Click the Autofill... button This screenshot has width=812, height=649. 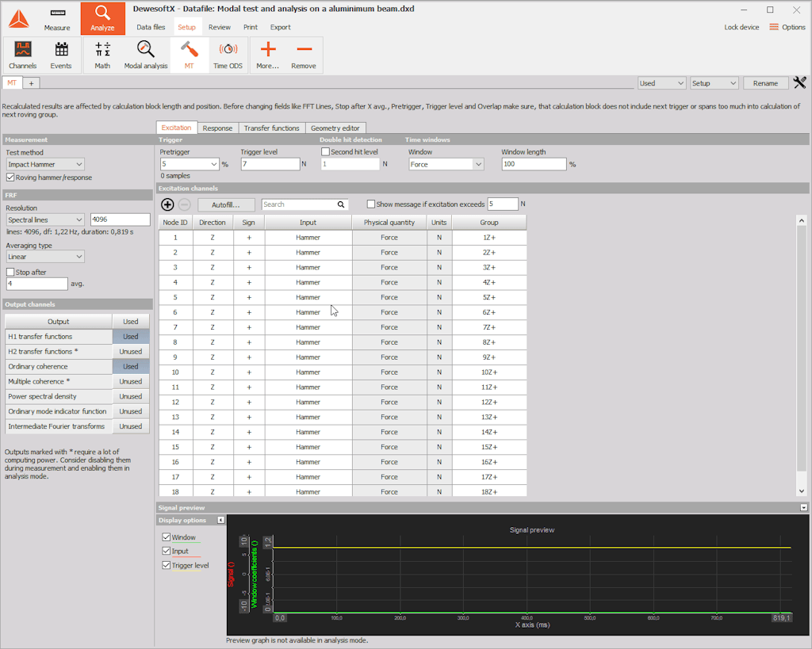click(x=226, y=204)
